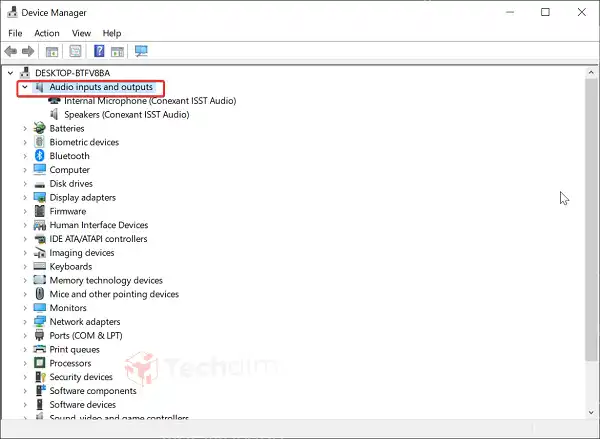Collapse Audio inputs and outputs chevron

pos(25,87)
